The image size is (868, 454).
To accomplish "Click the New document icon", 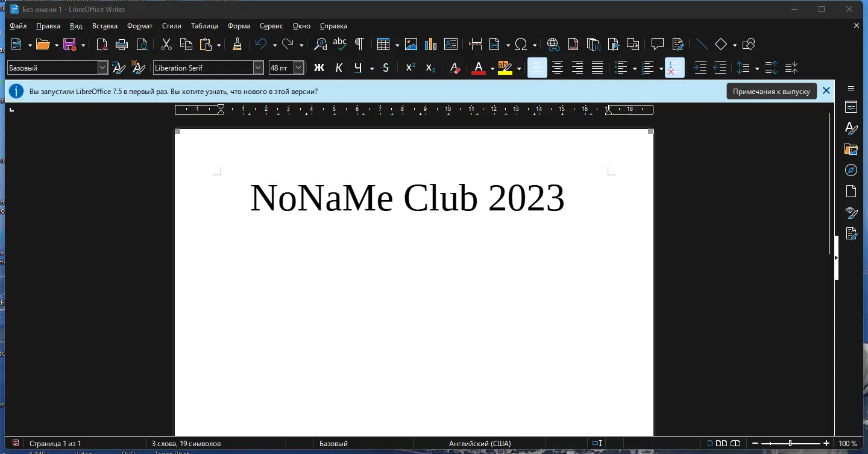I will pos(16,44).
